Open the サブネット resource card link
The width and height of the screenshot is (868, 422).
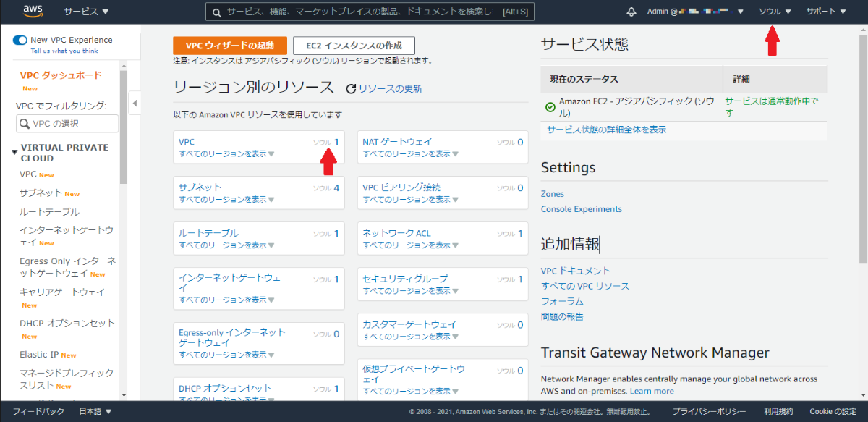click(x=200, y=187)
